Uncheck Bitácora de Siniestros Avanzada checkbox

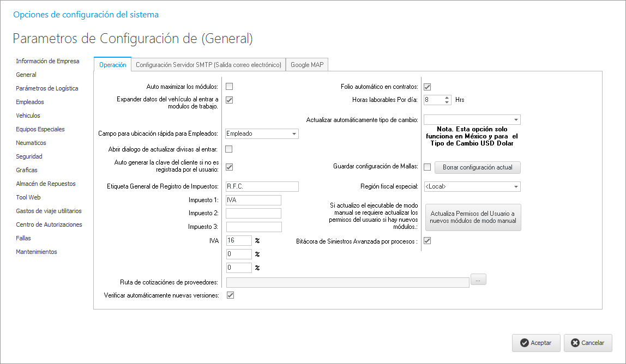click(428, 241)
